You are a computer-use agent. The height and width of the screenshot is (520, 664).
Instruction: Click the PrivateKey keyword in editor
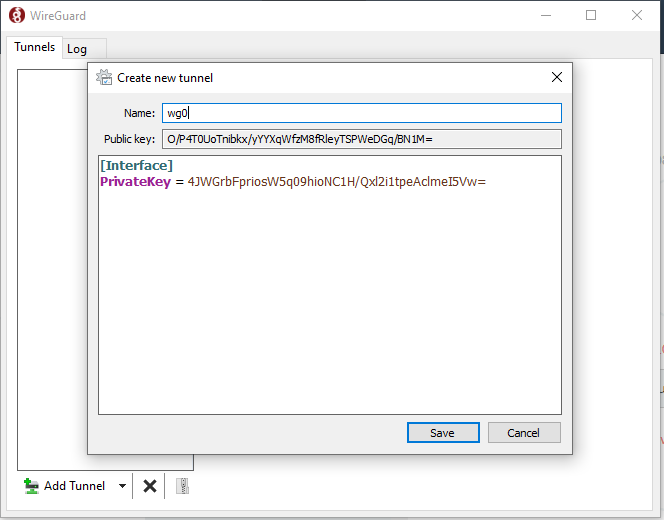136,182
